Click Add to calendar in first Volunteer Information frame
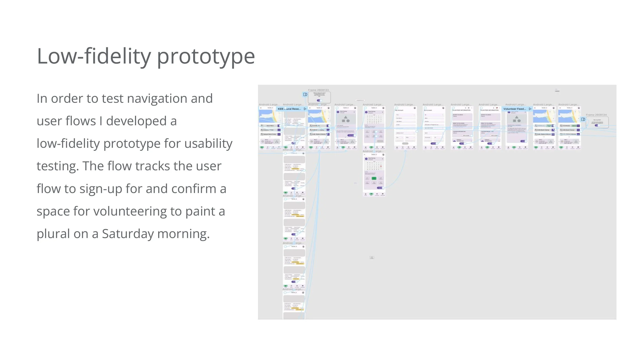This screenshot has height=362, width=644. 467,135
